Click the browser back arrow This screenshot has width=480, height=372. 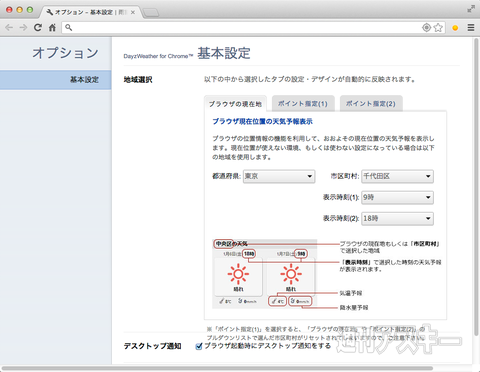[x=9, y=27]
